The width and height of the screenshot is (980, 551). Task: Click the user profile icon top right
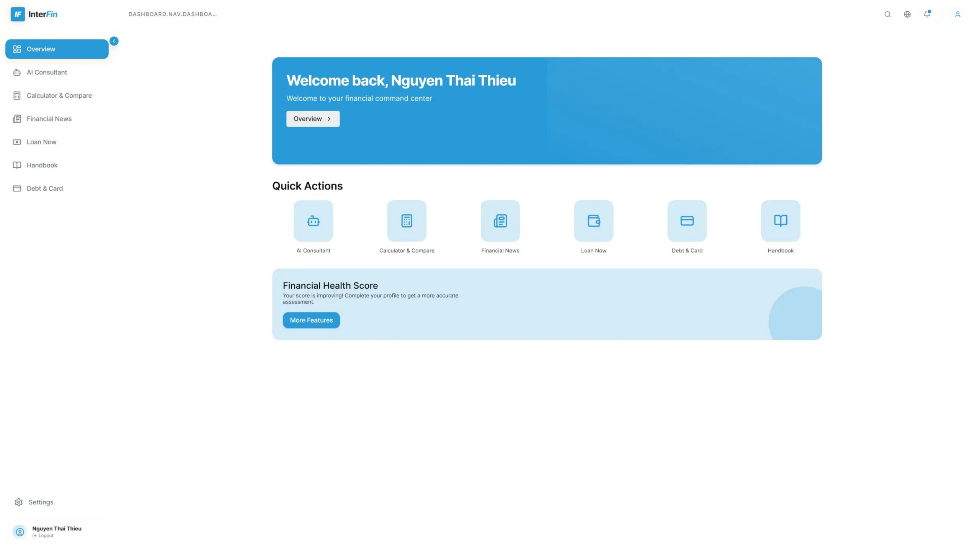[x=957, y=14]
